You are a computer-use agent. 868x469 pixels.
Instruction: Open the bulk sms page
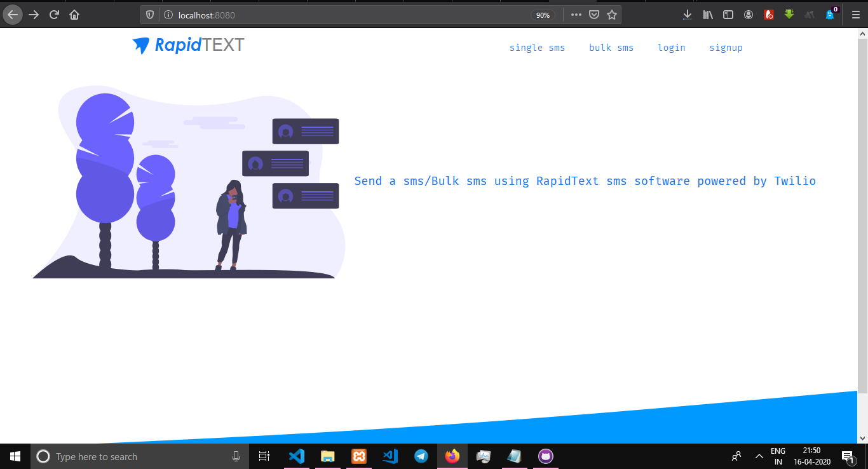point(611,48)
